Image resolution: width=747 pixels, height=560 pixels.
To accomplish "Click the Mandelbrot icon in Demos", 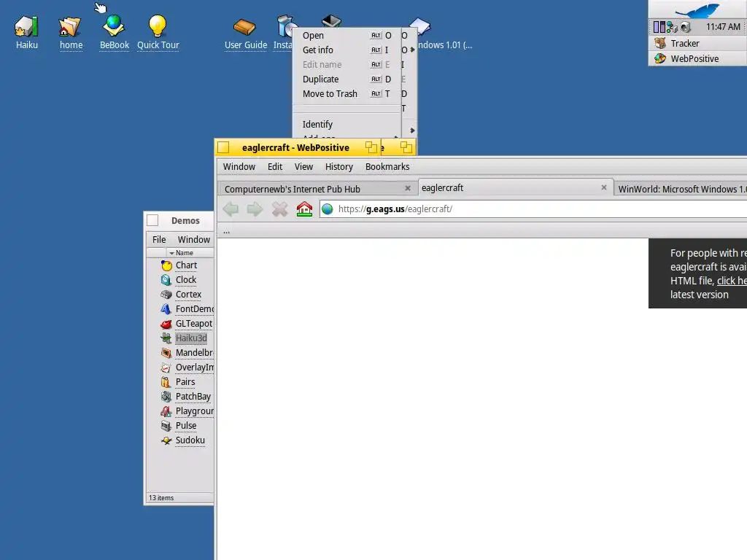I will point(166,353).
